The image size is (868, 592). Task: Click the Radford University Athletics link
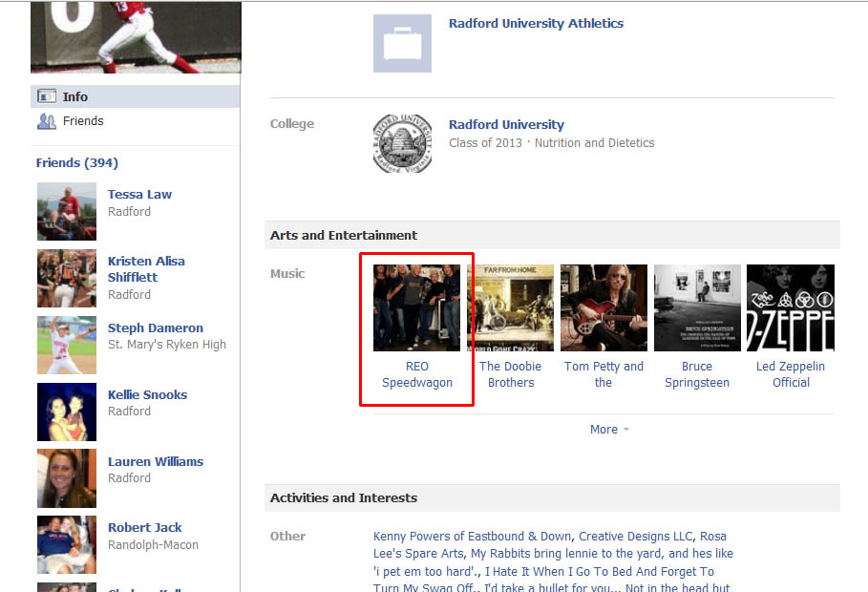536,24
